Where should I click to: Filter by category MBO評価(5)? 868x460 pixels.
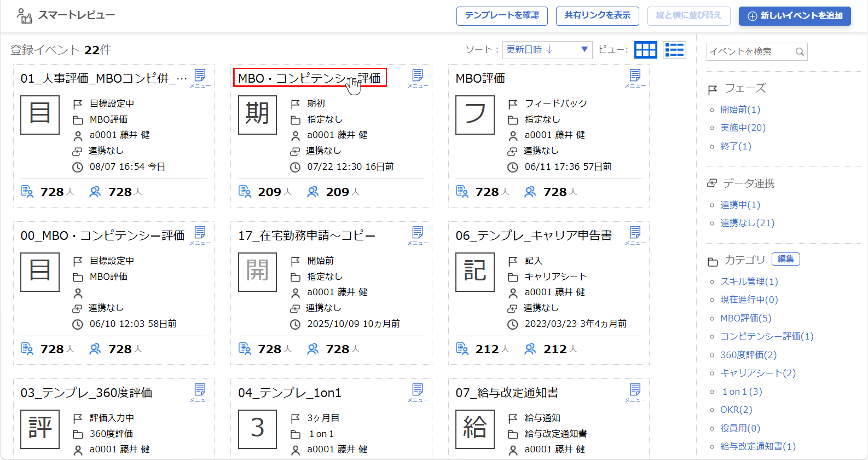746,318
